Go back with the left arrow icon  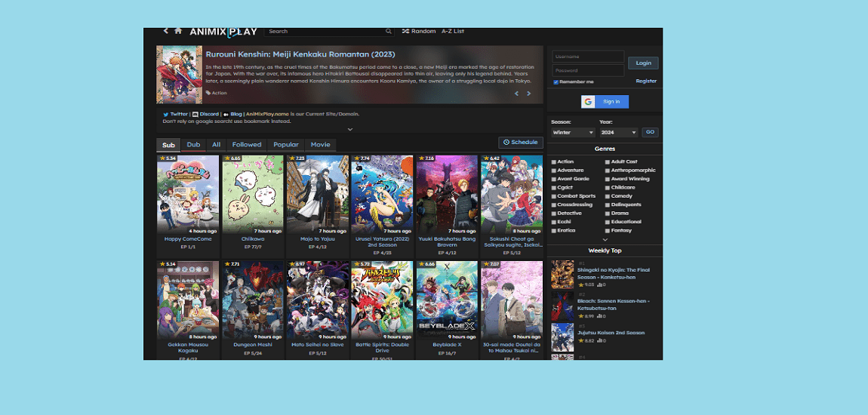[x=165, y=31]
